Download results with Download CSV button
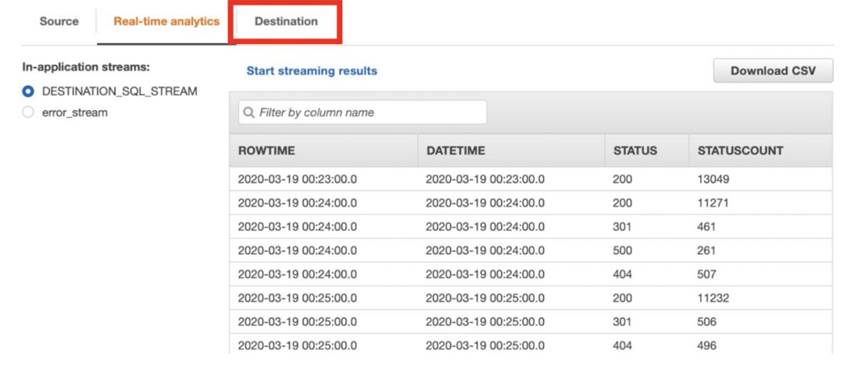 click(773, 71)
